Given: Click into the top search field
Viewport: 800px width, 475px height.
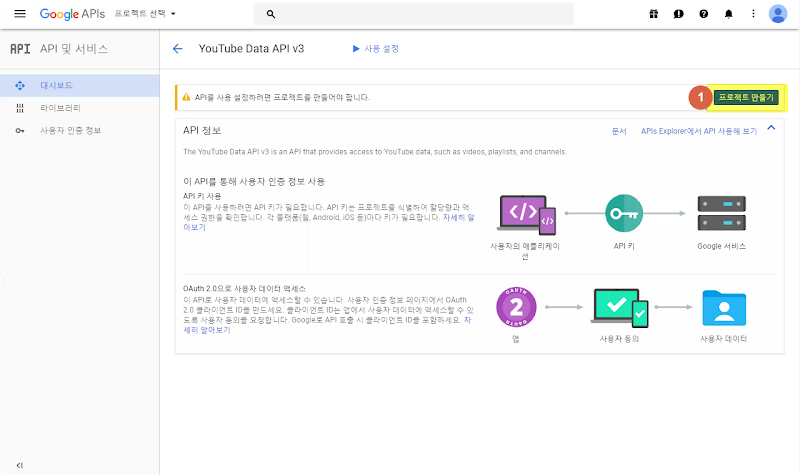Looking at the screenshot, I should coord(423,14).
